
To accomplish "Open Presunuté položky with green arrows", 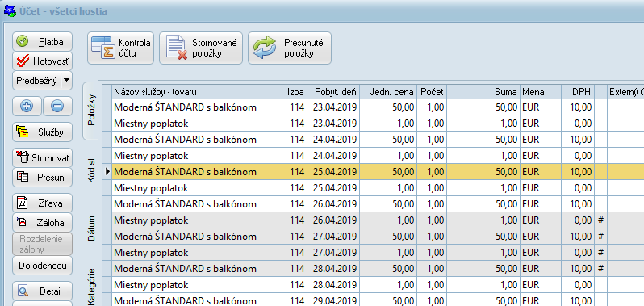I will [290, 48].
